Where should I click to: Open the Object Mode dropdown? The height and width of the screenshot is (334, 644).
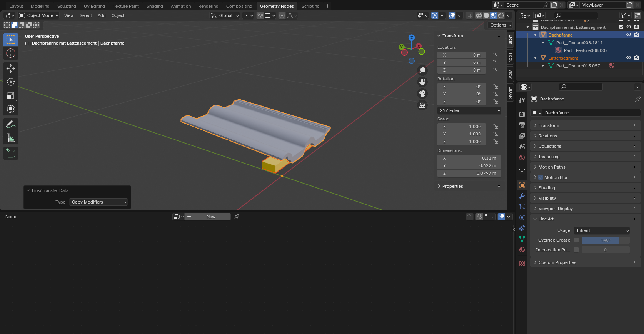39,15
